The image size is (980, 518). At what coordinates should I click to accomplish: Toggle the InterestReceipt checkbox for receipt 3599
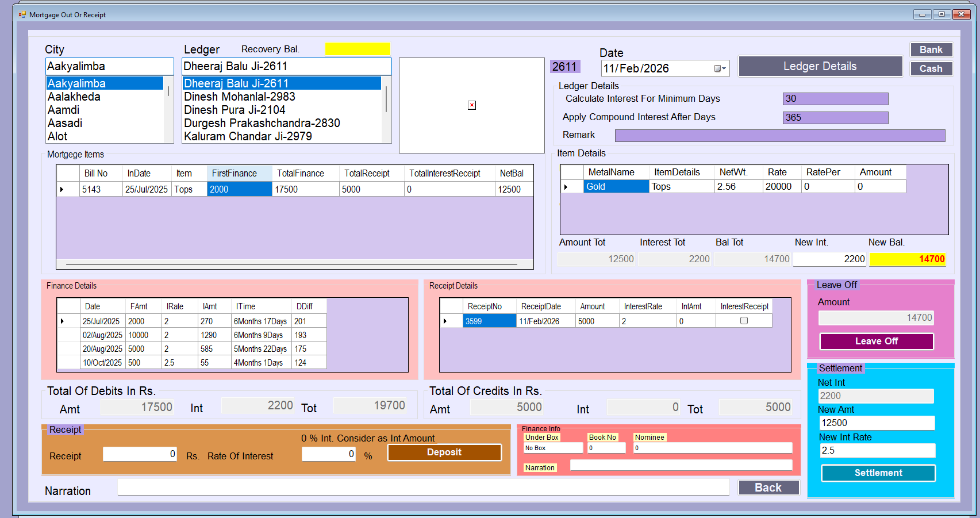pyautogui.click(x=744, y=321)
